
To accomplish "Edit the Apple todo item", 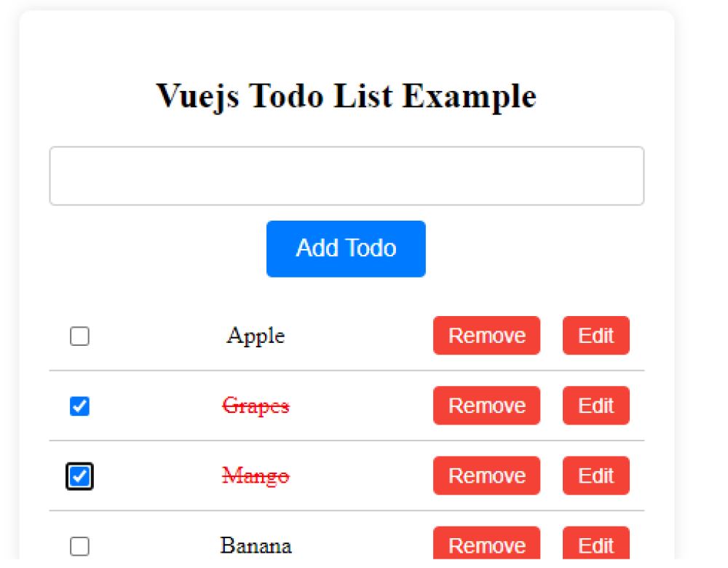I will [596, 336].
